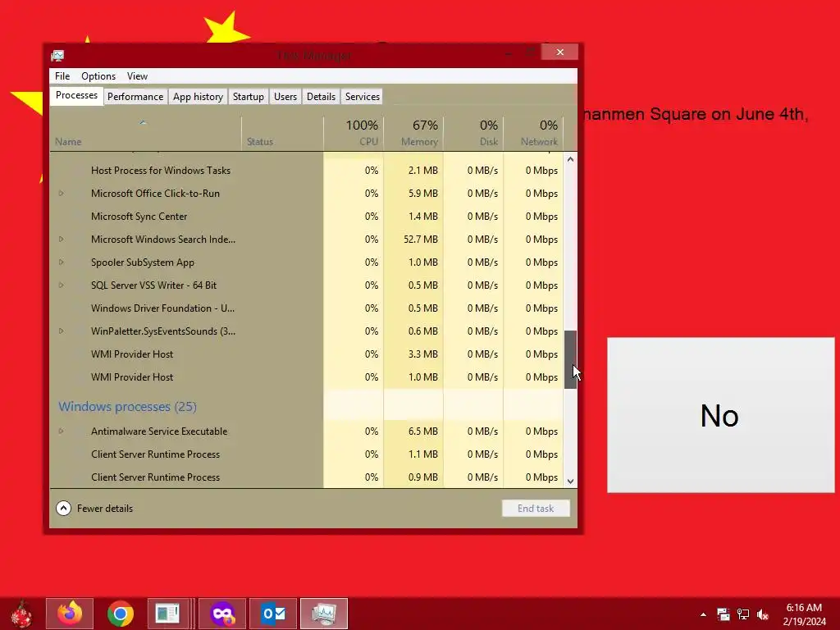Show hidden tray icons arrow

click(703, 614)
